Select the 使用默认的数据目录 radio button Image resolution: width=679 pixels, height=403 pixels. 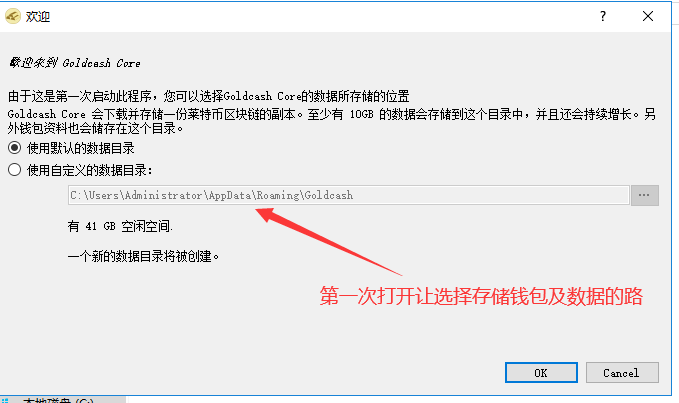14,148
